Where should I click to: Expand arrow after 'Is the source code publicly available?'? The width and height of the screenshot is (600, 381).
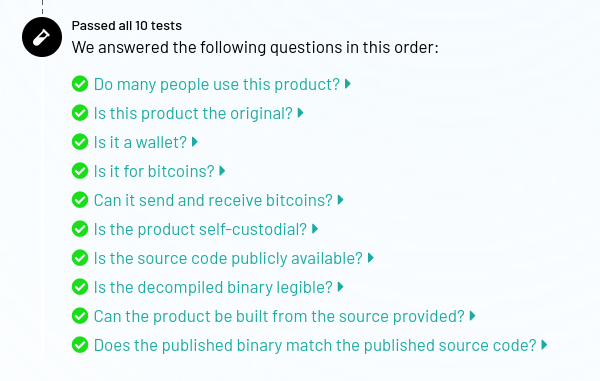click(x=370, y=258)
